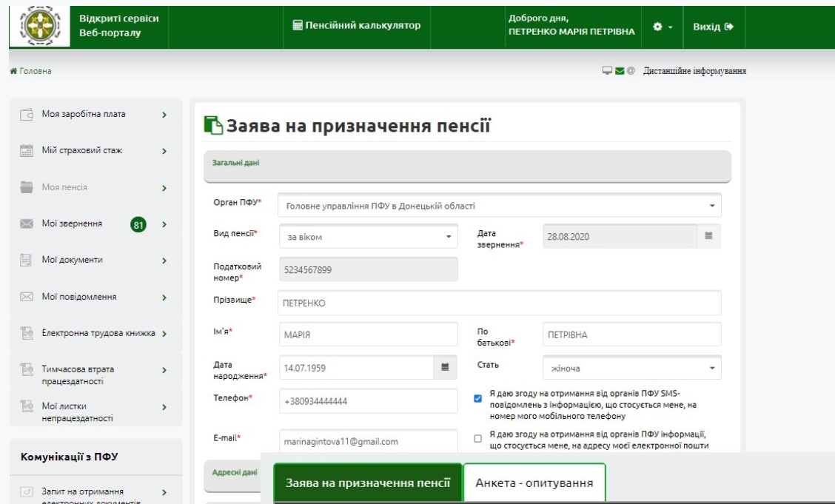Click the Комунікації з ПФУ heading
Image resolution: width=835 pixels, height=504 pixels.
tap(70, 457)
